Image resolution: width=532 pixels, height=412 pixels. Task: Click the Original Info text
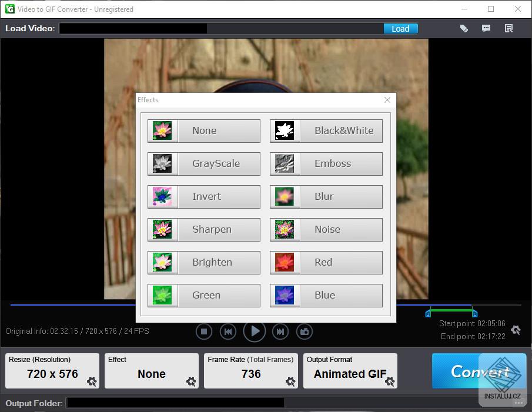(77, 331)
